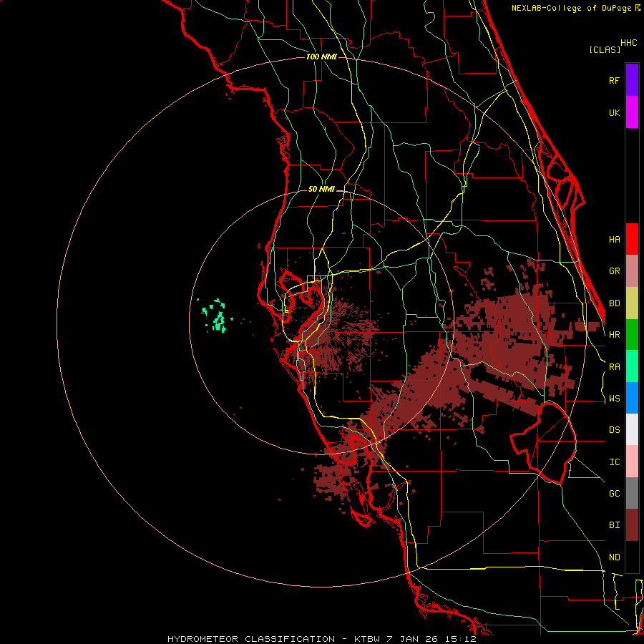Click the "NEXLAB-College of DuPage" credit text
Viewport: 644px width, 644px height.
pyautogui.click(x=571, y=8)
